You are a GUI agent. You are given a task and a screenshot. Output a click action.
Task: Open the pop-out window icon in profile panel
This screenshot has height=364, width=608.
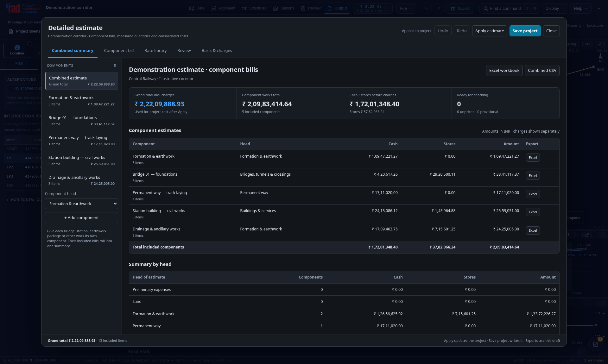(x=587, y=235)
